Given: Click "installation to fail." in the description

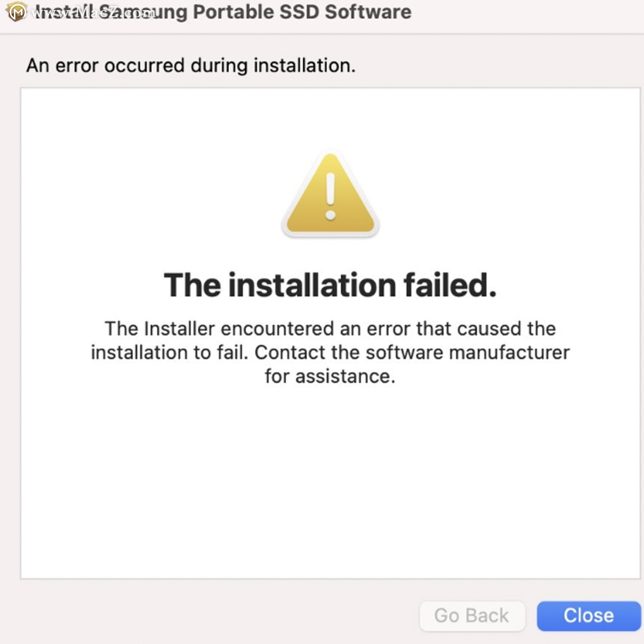Looking at the screenshot, I should [170, 352].
